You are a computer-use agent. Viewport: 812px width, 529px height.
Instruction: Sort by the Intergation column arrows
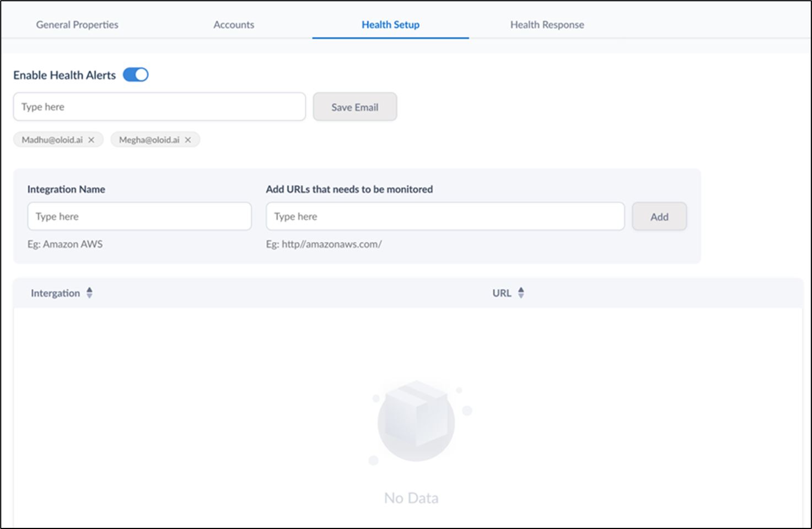click(x=89, y=293)
